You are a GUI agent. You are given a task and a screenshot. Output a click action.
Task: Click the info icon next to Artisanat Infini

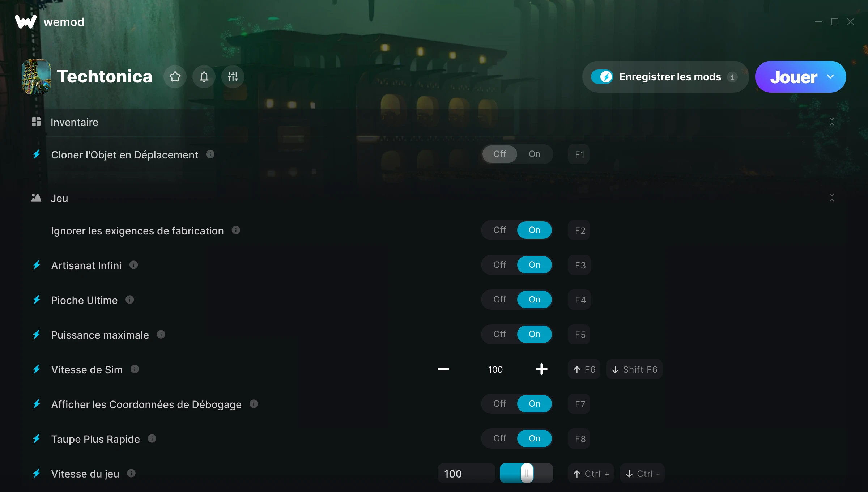point(133,265)
